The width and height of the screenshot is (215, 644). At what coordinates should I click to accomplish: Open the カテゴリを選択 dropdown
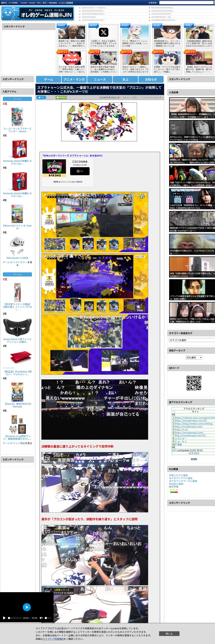point(192,340)
